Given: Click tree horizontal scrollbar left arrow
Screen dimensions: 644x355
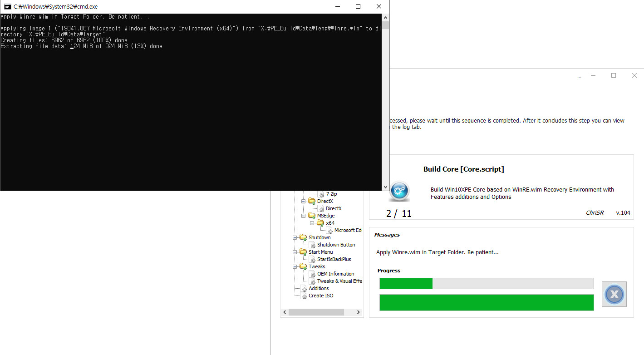Looking at the screenshot, I should 285,312.
